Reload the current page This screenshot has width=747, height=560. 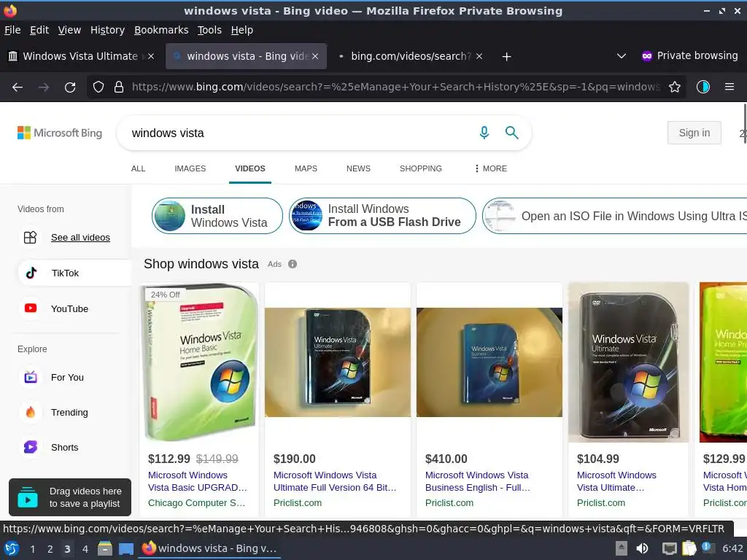pyautogui.click(x=70, y=87)
